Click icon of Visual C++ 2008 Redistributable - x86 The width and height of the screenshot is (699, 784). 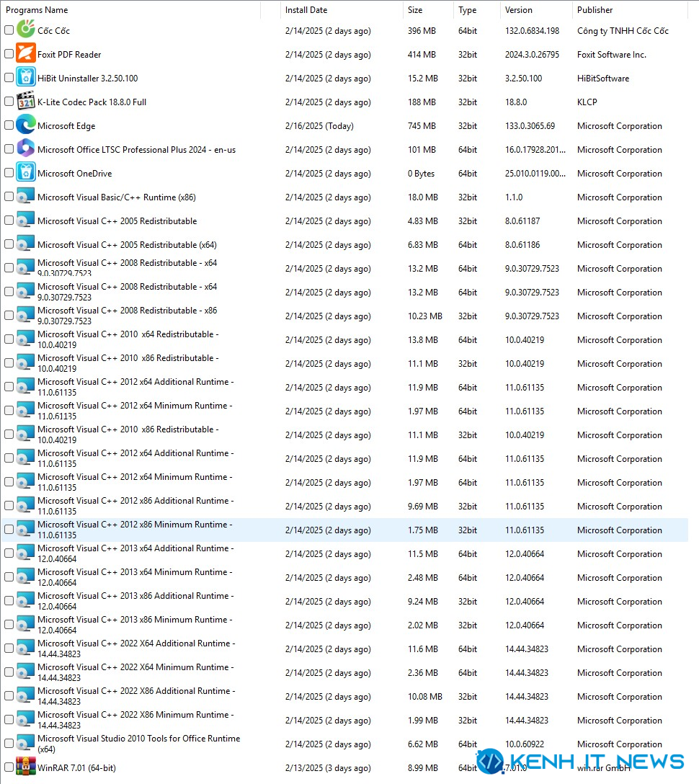coord(25,315)
